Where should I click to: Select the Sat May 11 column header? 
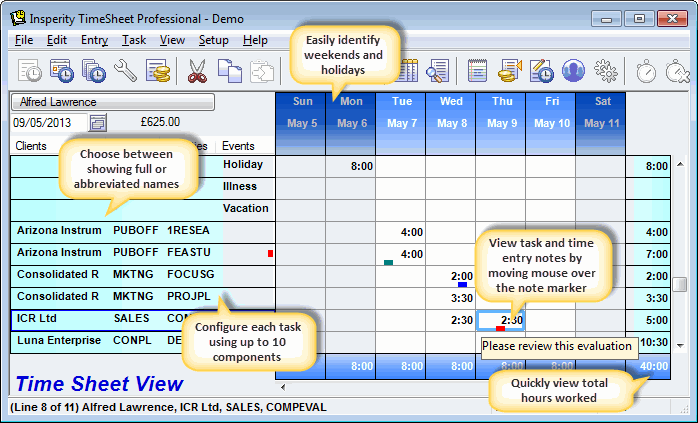coord(601,123)
